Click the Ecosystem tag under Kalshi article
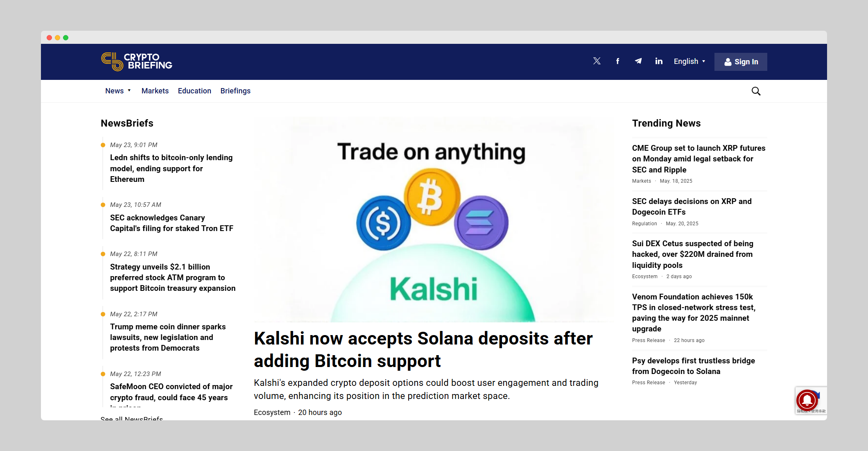The height and width of the screenshot is (451, 868). coord(272,412)
